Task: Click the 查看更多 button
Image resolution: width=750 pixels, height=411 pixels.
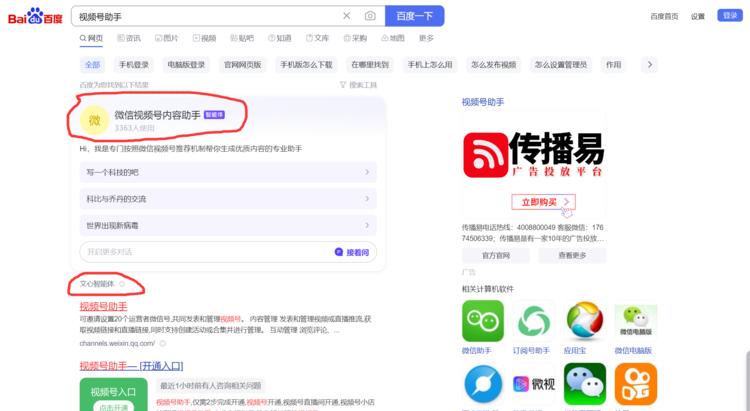Action: pyautogui.click(x=572, y=255)
